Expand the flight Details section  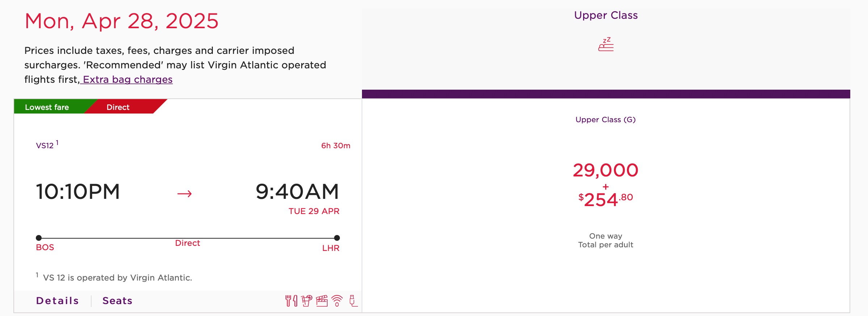57,300
